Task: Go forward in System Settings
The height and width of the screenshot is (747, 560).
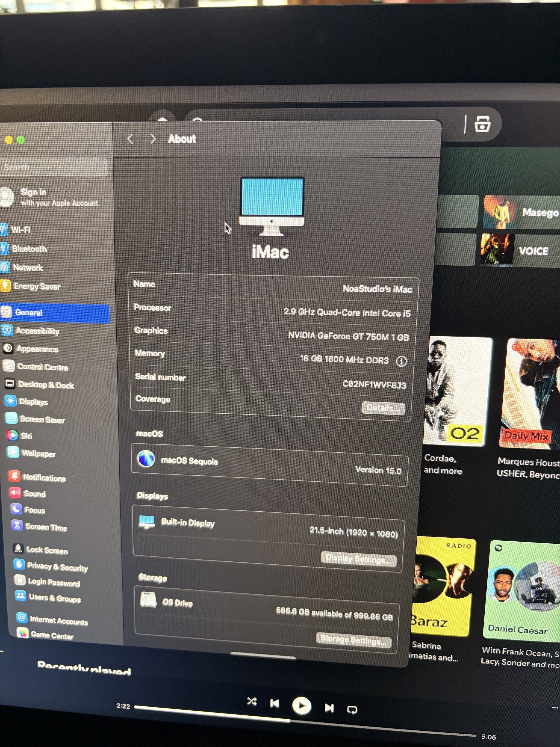Action: click(x=153, y=139)
